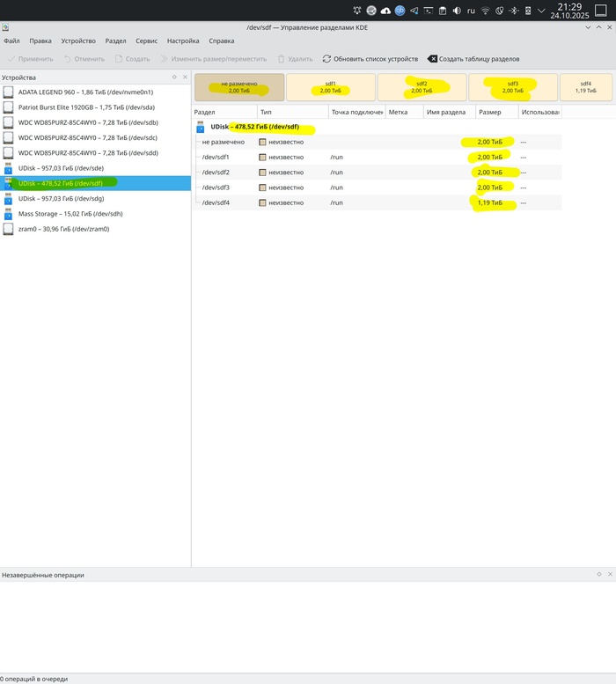Float the Devices panel with its diamond button

174,77
